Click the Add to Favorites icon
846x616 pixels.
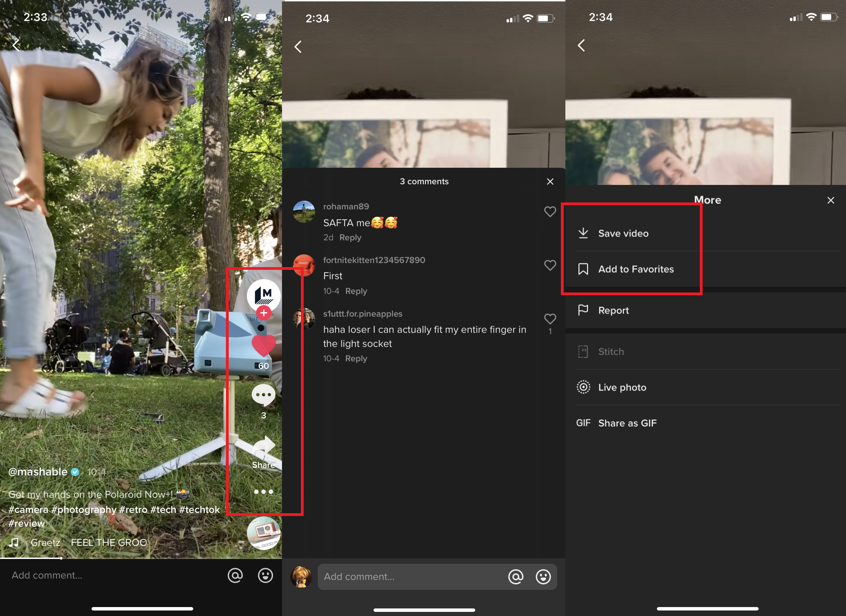click(583, 268)
